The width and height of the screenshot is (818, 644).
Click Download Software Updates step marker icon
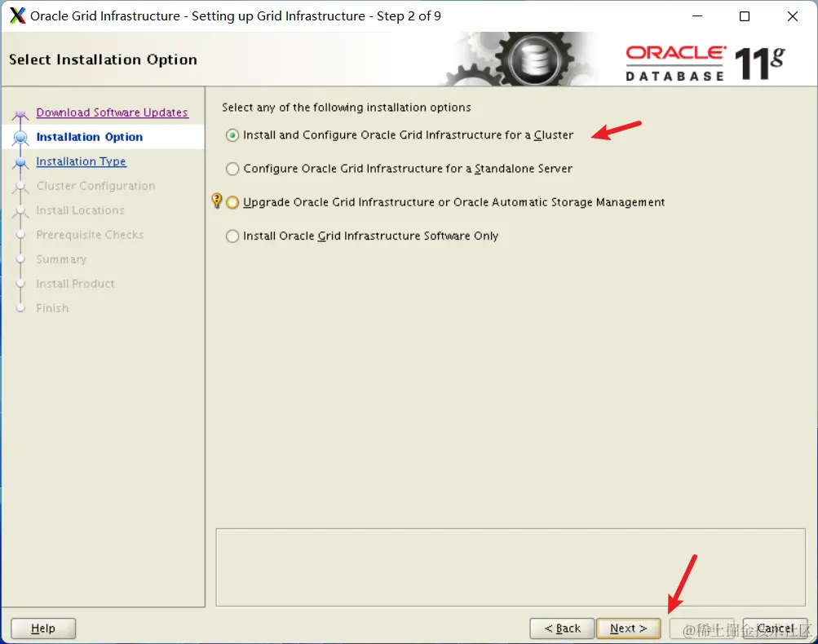point(20,114)
